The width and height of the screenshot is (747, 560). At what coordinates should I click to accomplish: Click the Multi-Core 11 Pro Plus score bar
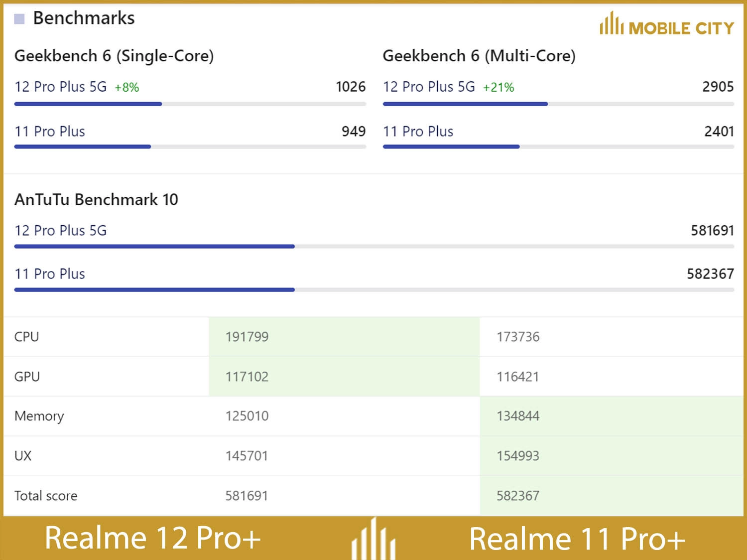click(x=558, y=146)
